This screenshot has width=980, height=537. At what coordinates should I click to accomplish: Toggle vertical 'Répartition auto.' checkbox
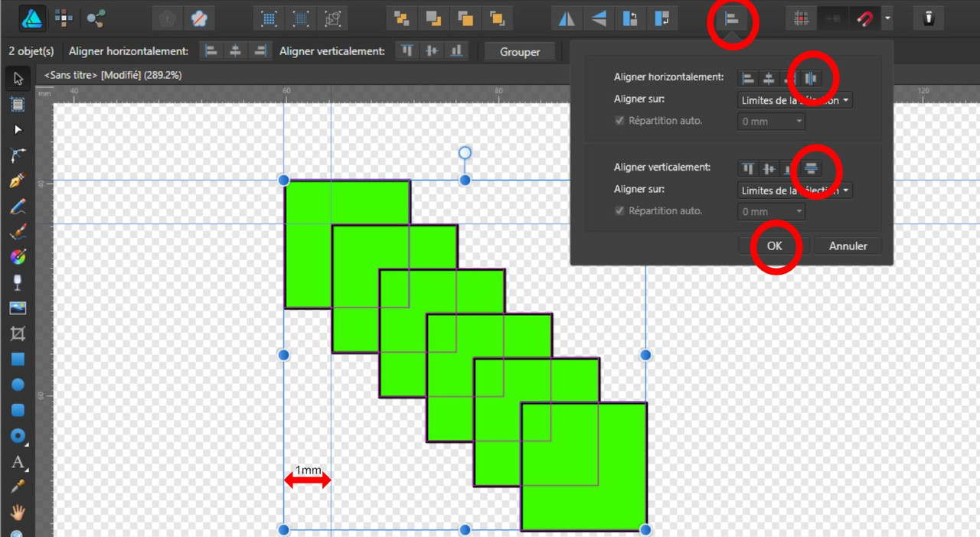pos(619,211)
